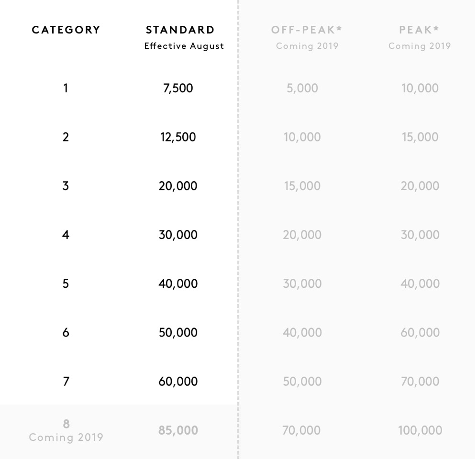476x459 pixels.
Task: Click the 12,500 standard value for category 2
Action: point(178,137)
